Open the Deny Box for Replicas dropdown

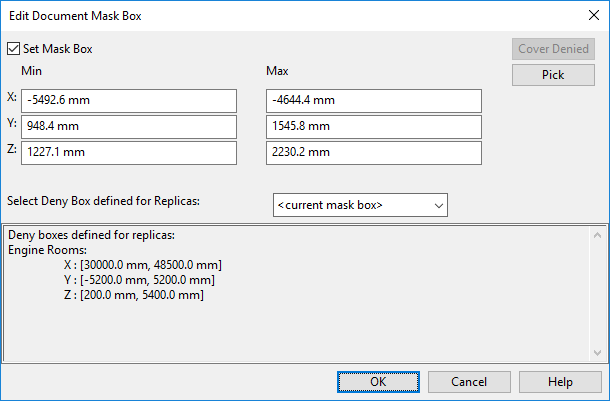point(360,205)
